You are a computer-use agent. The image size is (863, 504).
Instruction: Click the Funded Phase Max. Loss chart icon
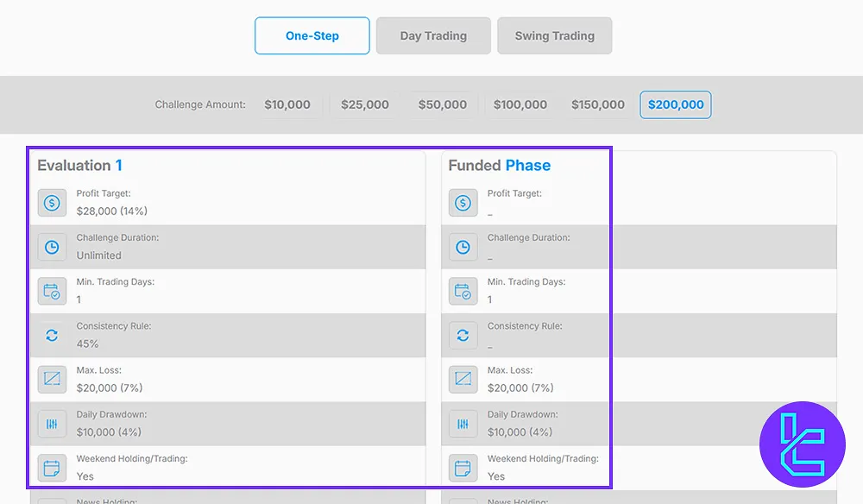pos(463,379)
